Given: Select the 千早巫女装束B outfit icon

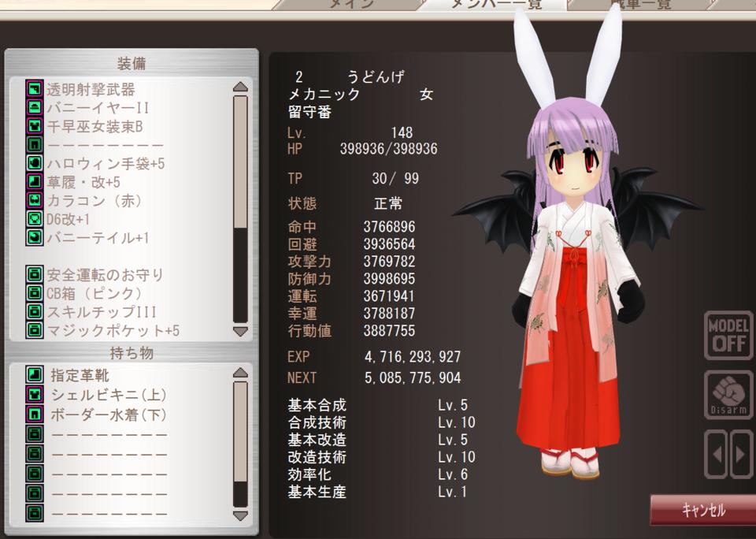Looking at the screenshot, I should click(x=34, y=126).
